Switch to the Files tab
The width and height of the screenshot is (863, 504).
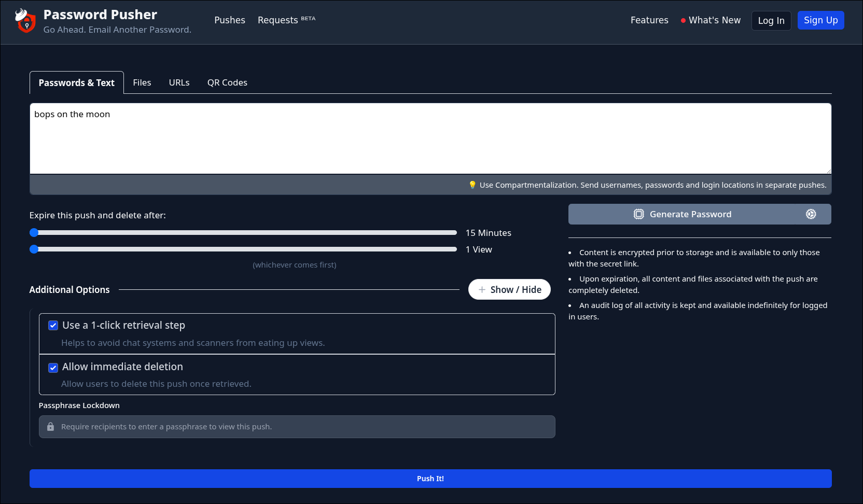[x=142, y=82]
